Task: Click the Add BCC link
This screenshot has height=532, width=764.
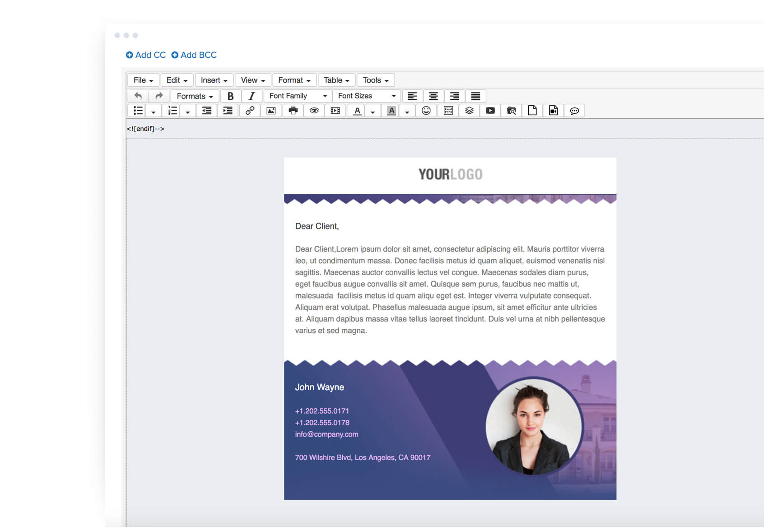Action: pos(195,55)
